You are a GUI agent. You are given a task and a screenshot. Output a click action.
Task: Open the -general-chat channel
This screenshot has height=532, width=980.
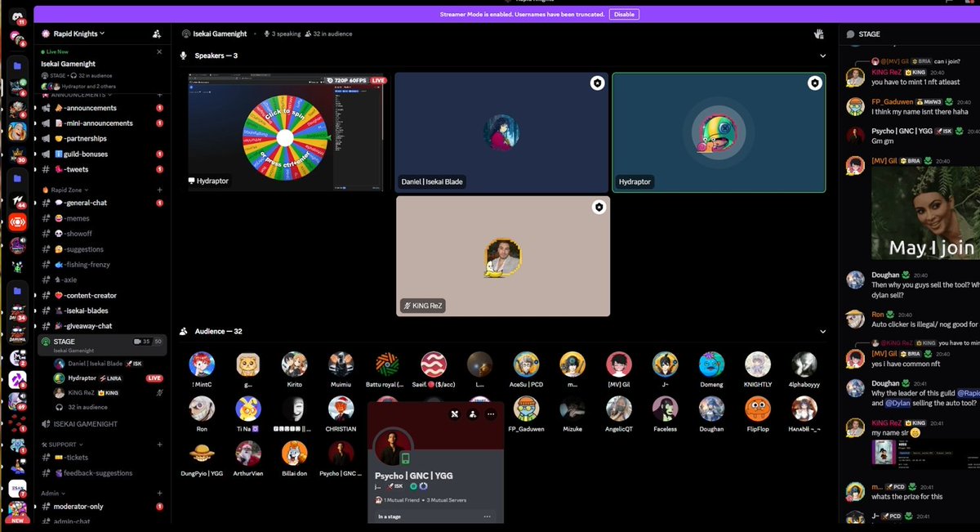102,203
